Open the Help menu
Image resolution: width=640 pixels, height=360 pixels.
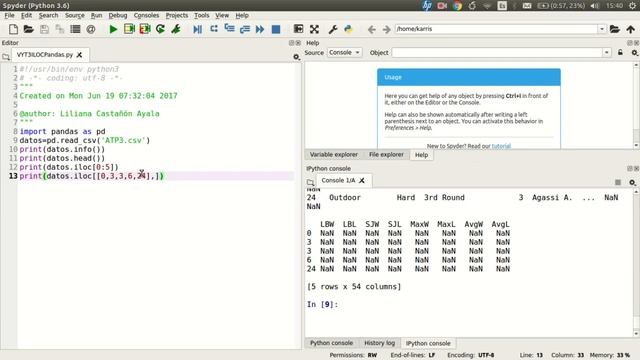click(242, 15)
